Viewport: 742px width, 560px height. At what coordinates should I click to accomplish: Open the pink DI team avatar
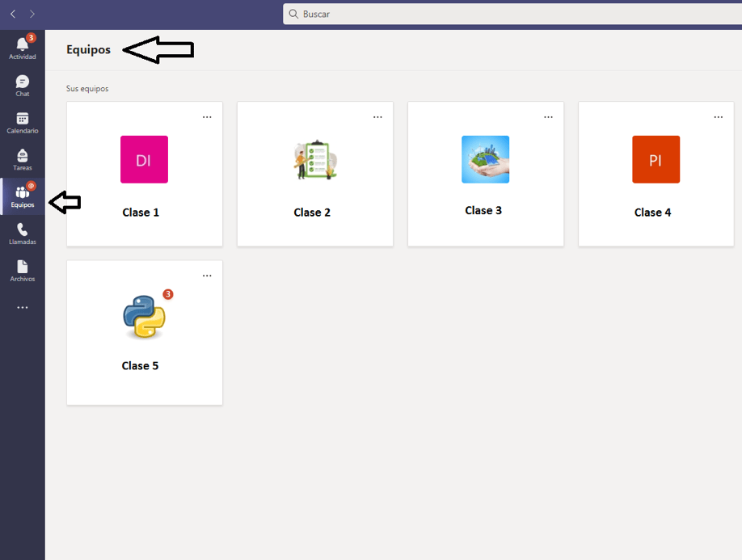[145, 159]
